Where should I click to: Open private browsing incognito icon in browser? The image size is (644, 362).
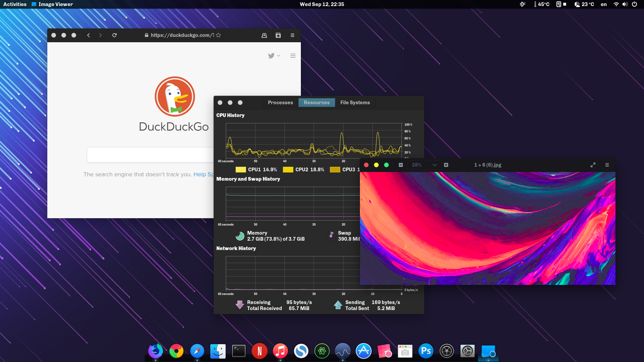pos(264,35)
